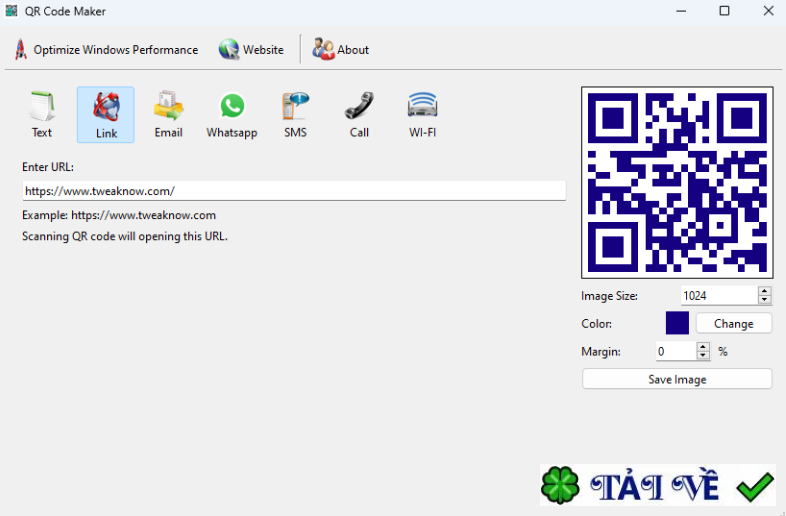The width and height of the screenshot is (786, 516).
Task: Close the QR Code Maker window
Action: click(x=768, y=11)
